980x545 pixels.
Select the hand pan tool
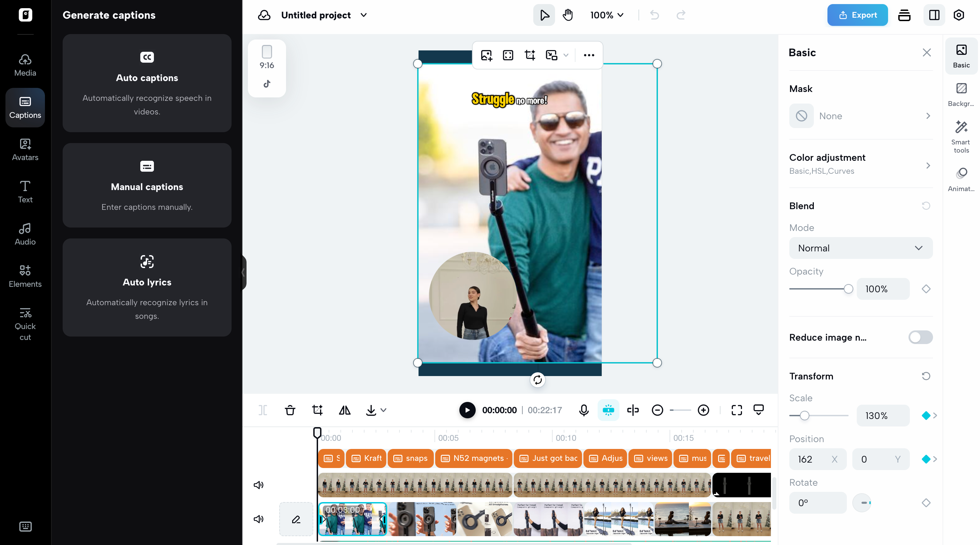(x=568, y=15)
